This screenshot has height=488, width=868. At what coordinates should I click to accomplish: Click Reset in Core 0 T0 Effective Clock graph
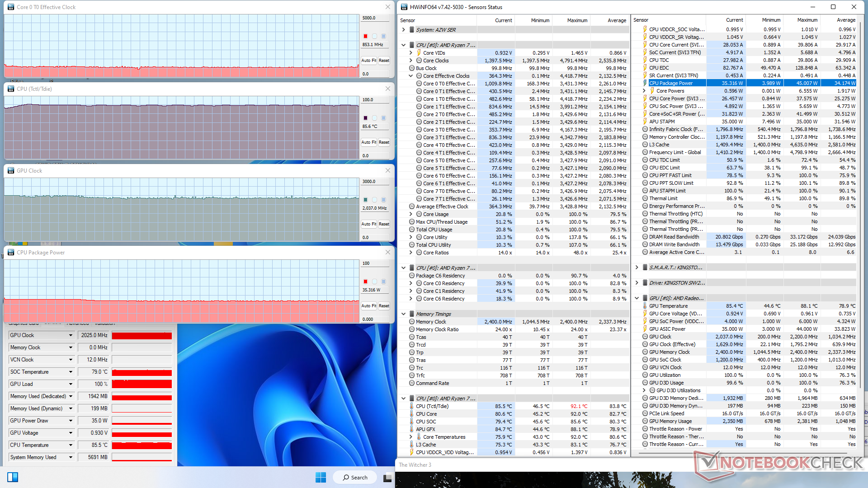tap(384, 61)
